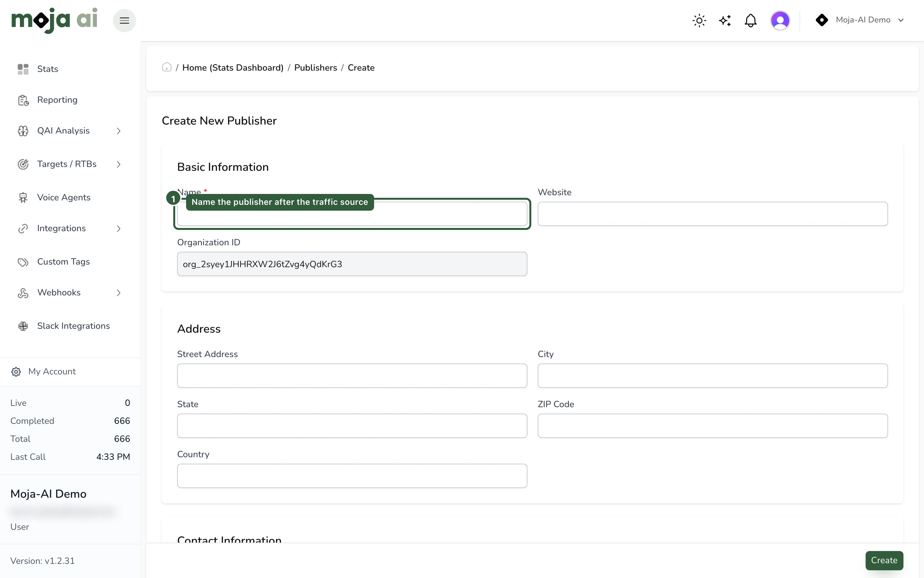Go to Home (Stats Dashboard) breadcrumb
This screenshot has height=578, width=924.
(x=233, y=68)
